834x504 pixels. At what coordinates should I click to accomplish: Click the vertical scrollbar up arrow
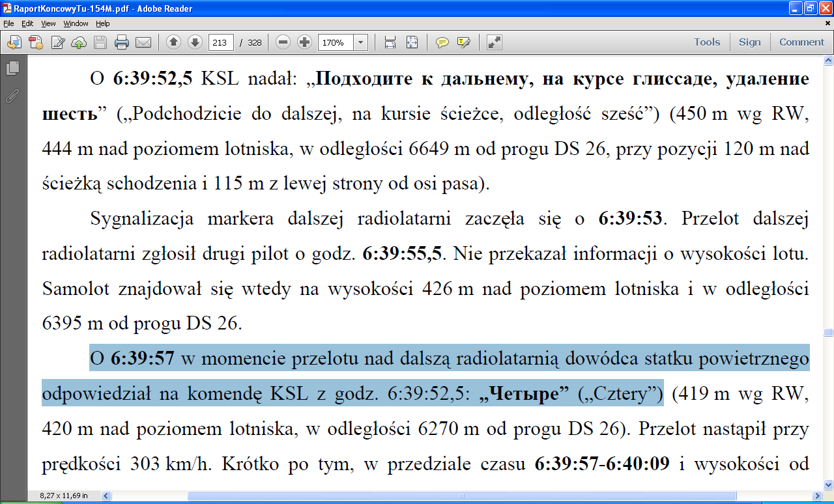point(828,61)
